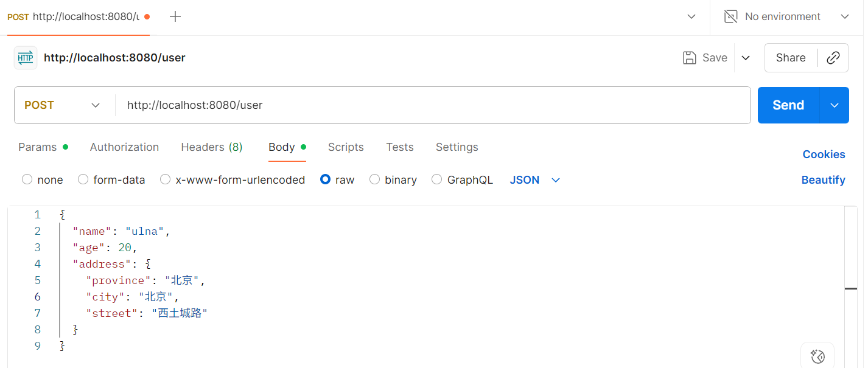Expand the Send options arrow

(835, 105)
